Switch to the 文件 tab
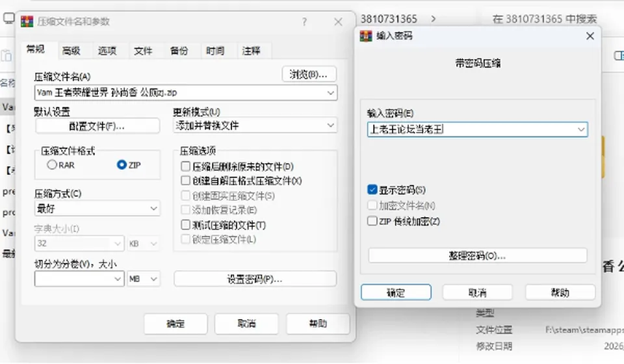The width and height of the screenshot is (624, 364). [143, 51]
